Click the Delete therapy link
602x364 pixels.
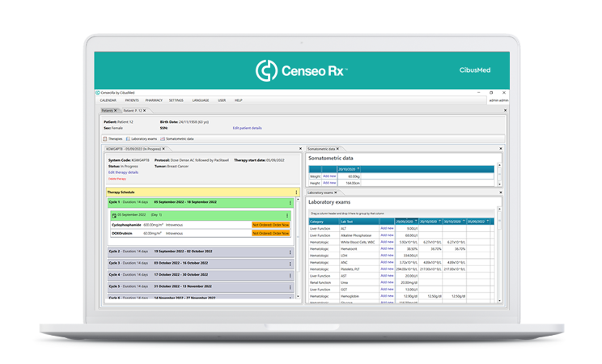click(x=118, y=179)
